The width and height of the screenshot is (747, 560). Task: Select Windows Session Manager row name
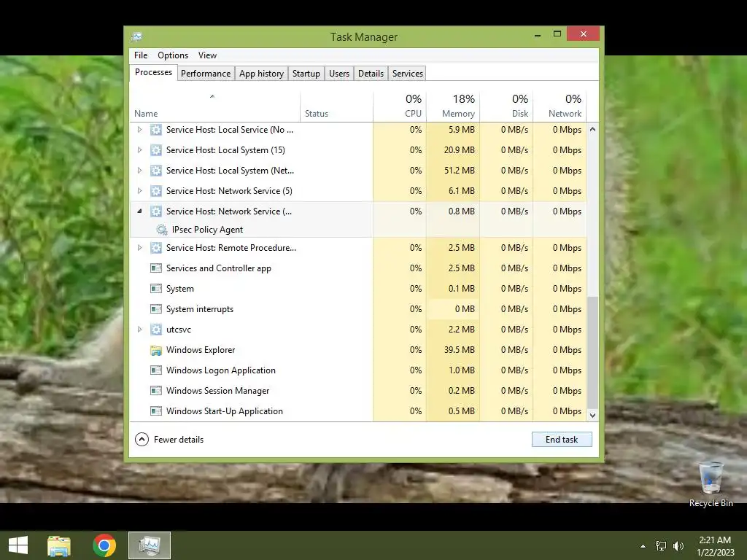coord(217,391)
